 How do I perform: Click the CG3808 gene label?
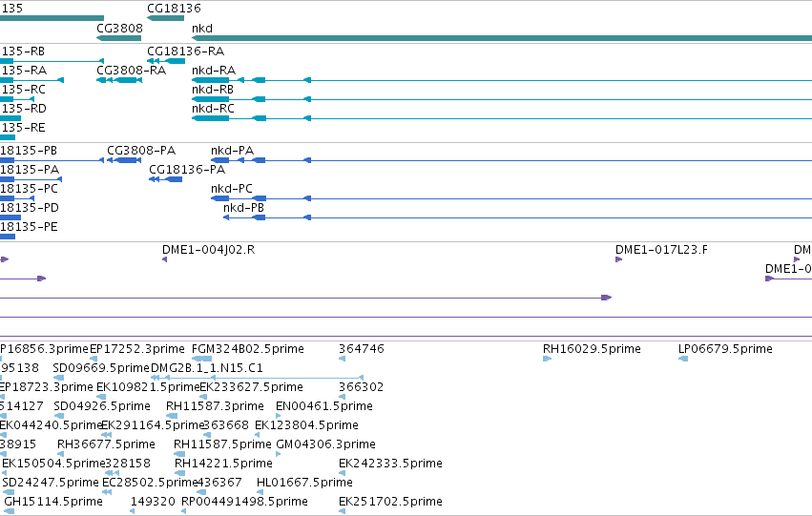[119, 28]
